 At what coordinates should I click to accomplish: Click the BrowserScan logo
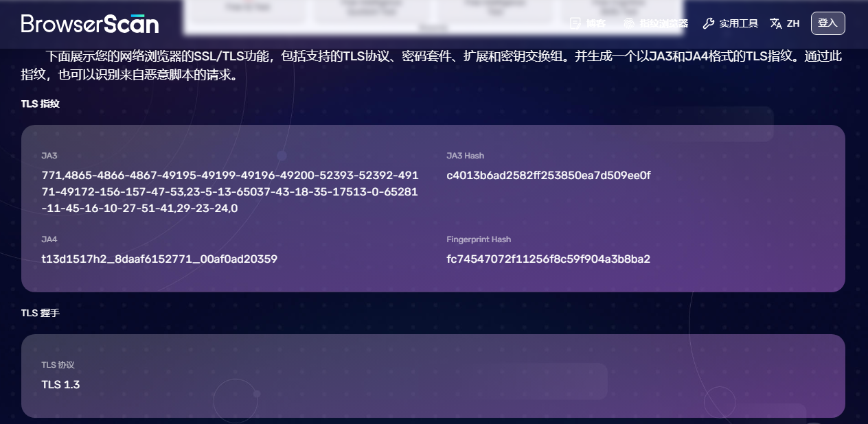89,23
